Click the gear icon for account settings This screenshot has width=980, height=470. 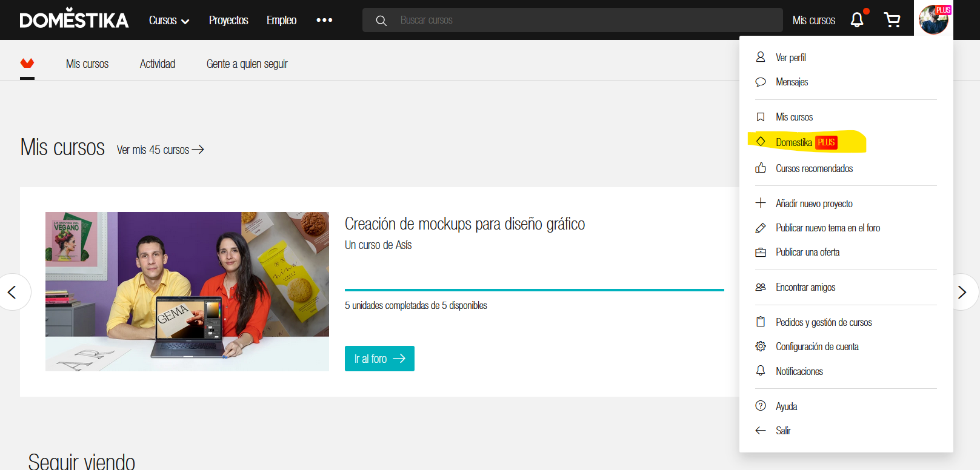coord(761,346)
